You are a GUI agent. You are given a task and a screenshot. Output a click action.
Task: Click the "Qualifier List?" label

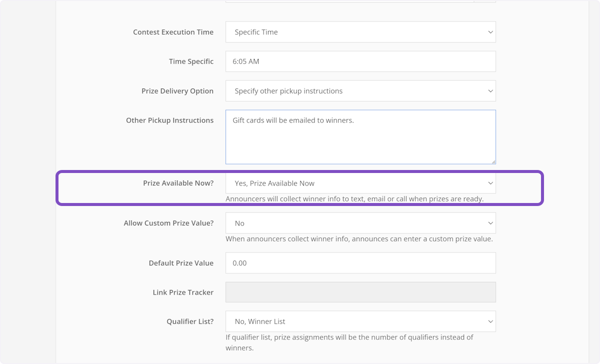(190, 321)
